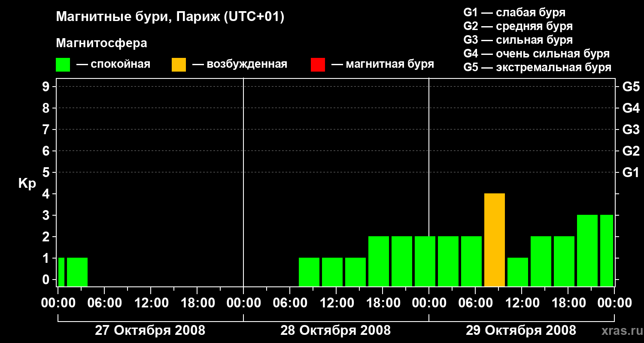Select the orange Kp 4 bar
The width and height of the screenshot is (644, 343).
tap(495, 240)
